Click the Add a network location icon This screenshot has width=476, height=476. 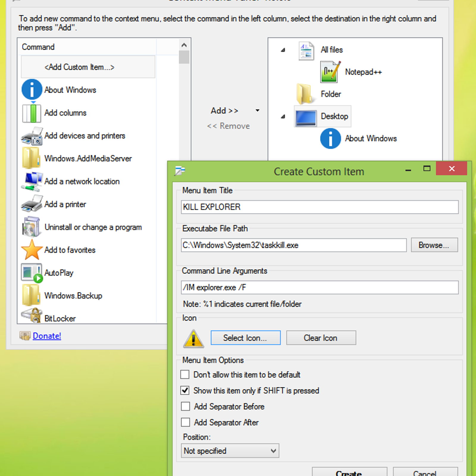pyautogui.click(x=32, y=181)
